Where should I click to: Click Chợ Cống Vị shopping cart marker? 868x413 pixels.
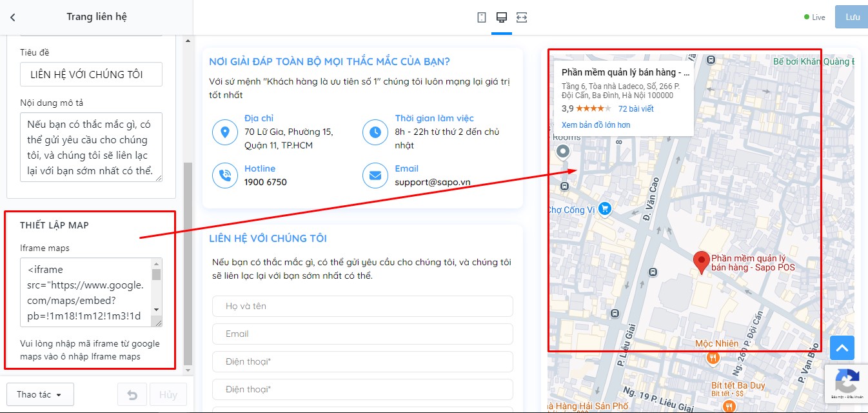pos(604,208)
